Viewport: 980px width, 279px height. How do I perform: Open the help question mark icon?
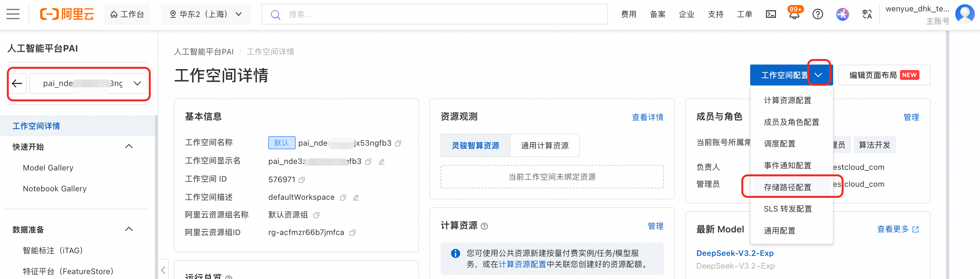(x=818, y=14)
